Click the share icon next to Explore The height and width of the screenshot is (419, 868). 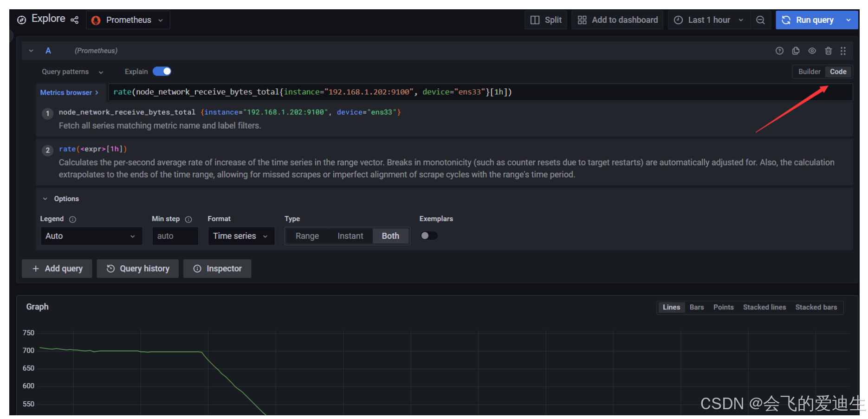[75, 20]
